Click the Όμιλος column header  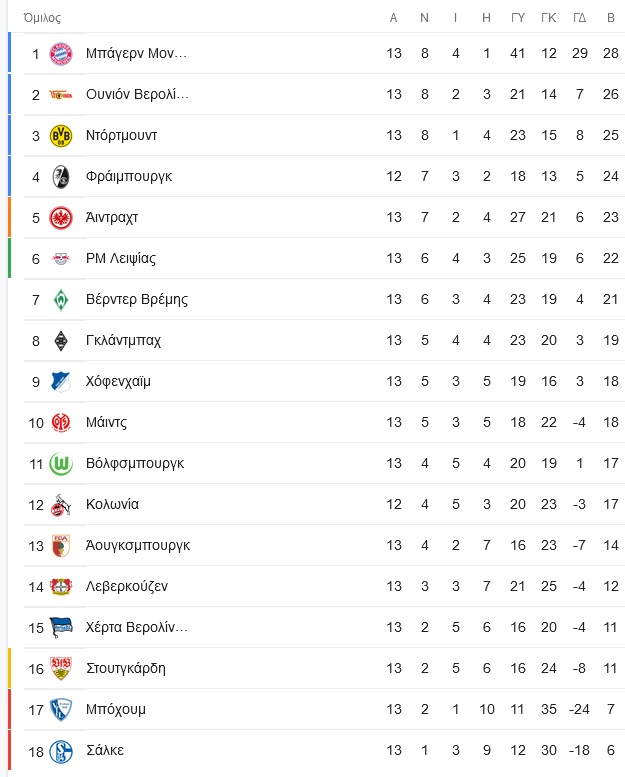coord(42,18)
